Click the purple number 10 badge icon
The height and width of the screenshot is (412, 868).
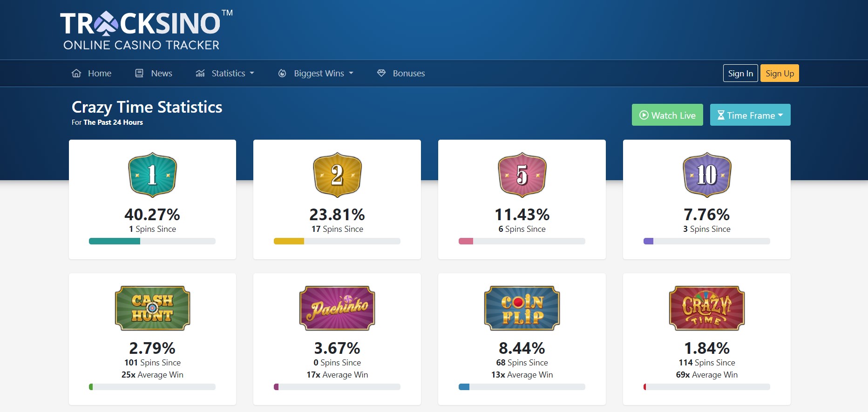(707, 175)
